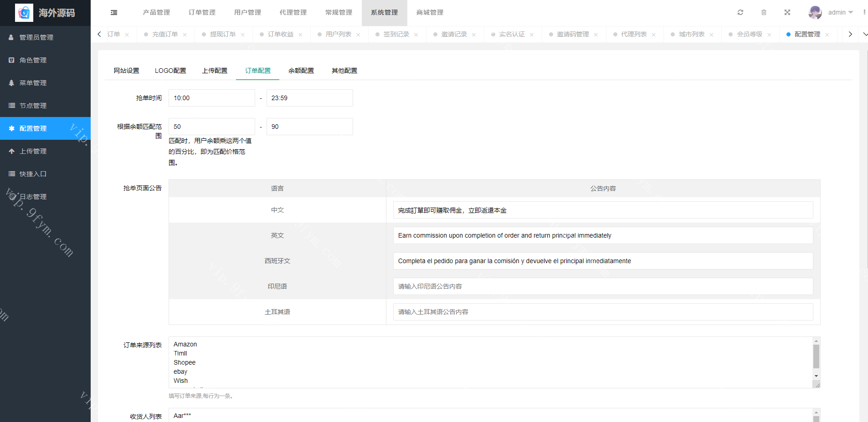The height and width of the screenshot is (422, 868).
Task: Click the 印尼语 announcement input field
Action: (603, 286)
